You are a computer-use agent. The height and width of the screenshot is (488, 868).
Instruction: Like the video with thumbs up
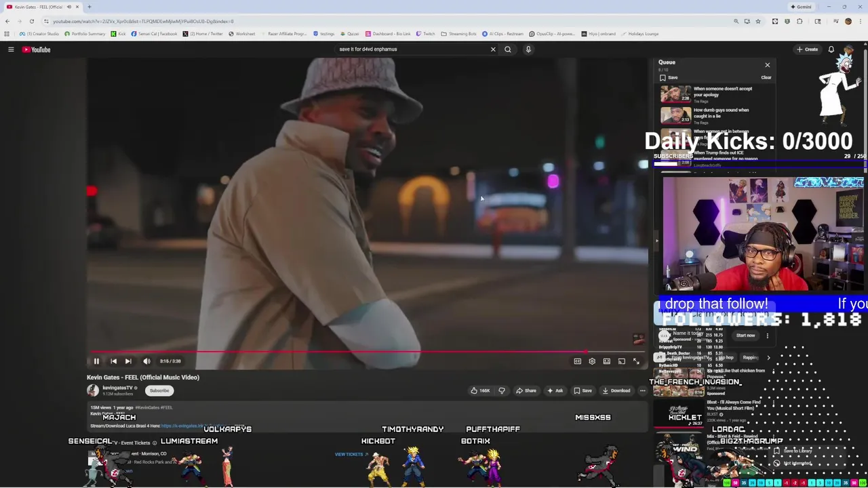481,390
